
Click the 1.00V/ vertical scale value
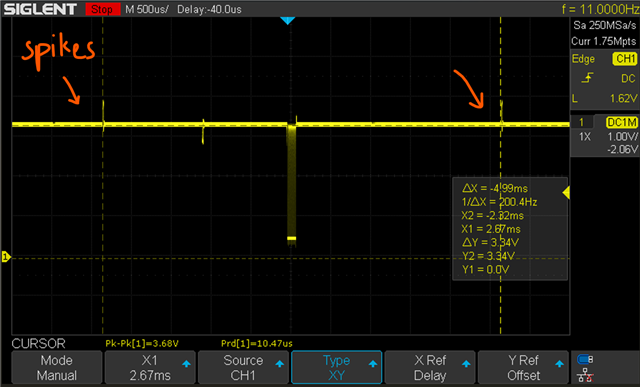click(622, 137)
